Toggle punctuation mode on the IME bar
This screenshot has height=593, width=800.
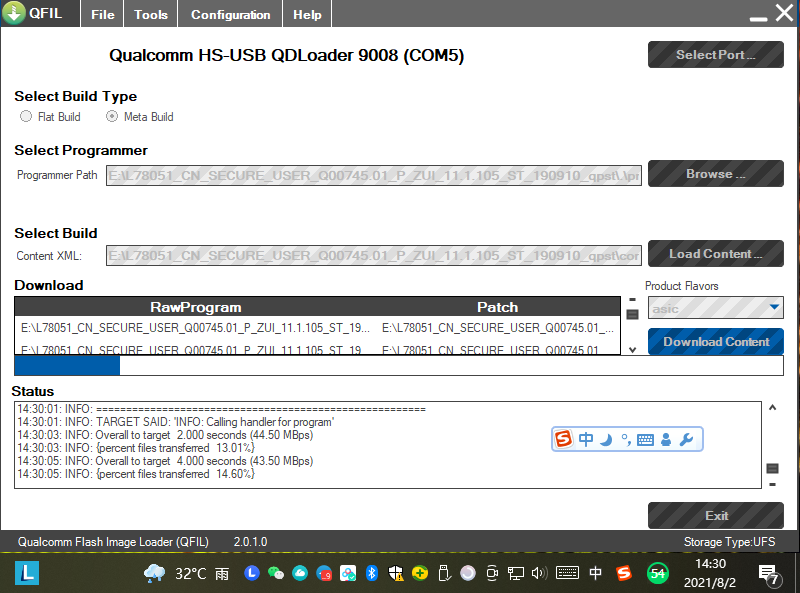click(x=626, y=439)
